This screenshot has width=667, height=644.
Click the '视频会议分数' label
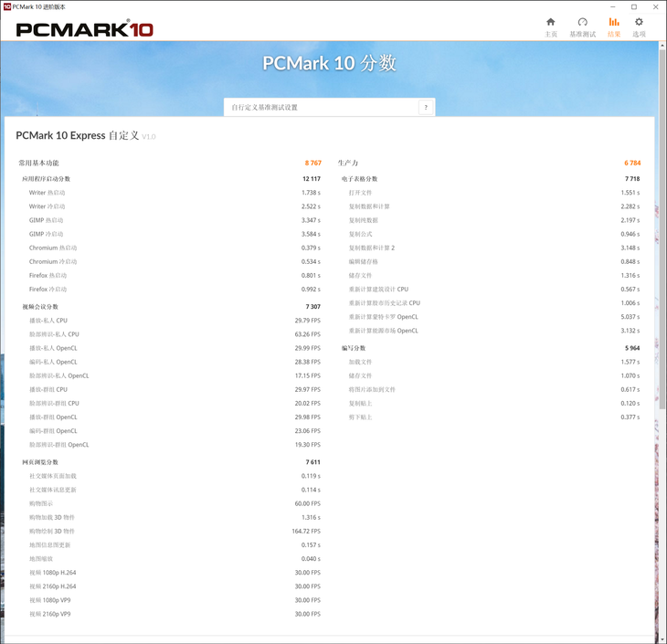click(40, 307)
